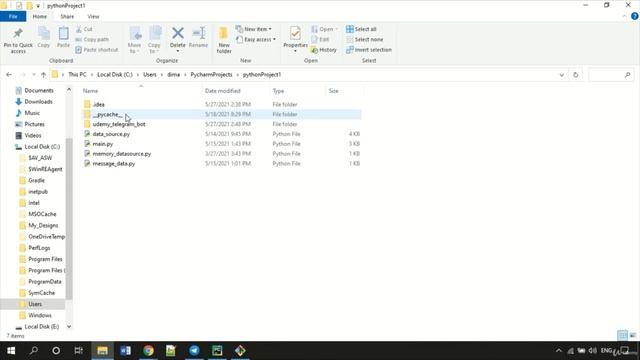Click Paste shortcut command
This screenshot has height=360, width=640.
coord(97,50)
